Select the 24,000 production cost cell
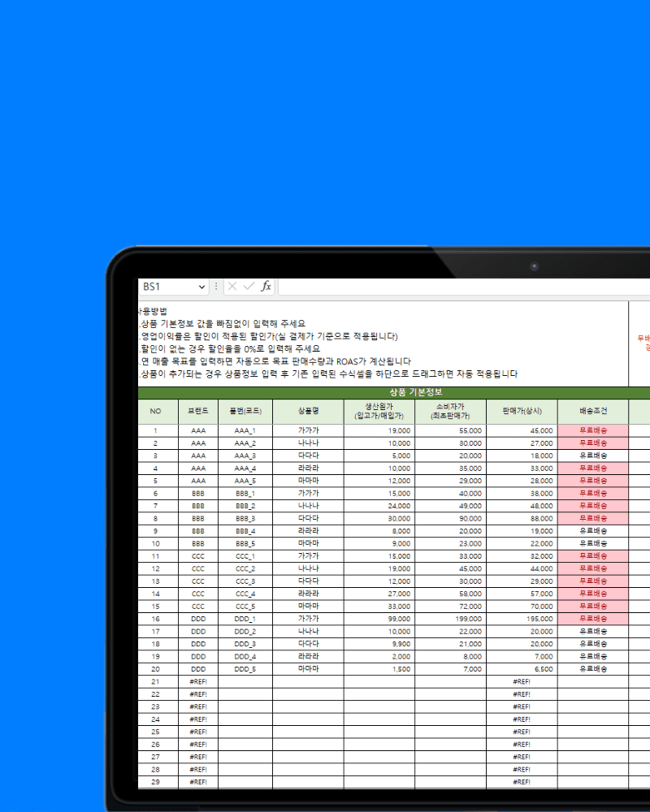Screen dimensions: 650x812 tap(379, 506)
